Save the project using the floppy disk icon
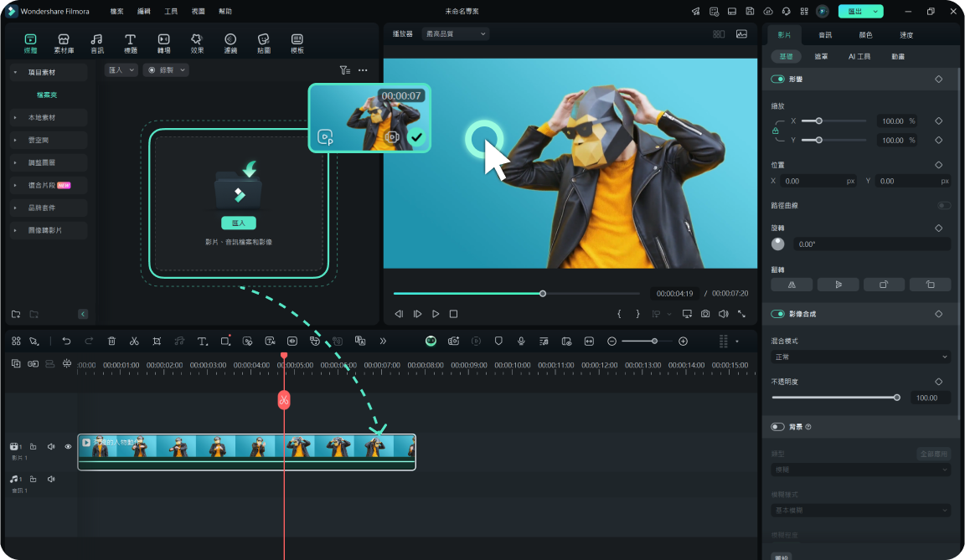The height and width of the screenshot is (560, 965). pos(750,11)
